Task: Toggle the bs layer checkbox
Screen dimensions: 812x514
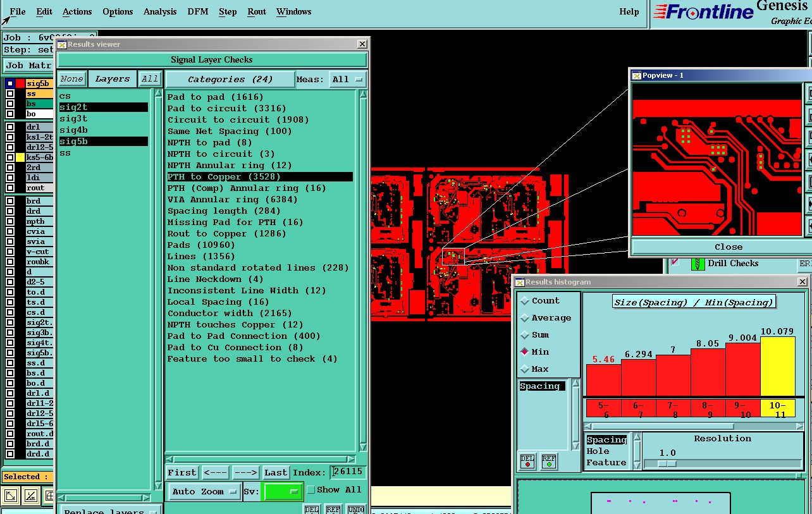Action: 10,104
